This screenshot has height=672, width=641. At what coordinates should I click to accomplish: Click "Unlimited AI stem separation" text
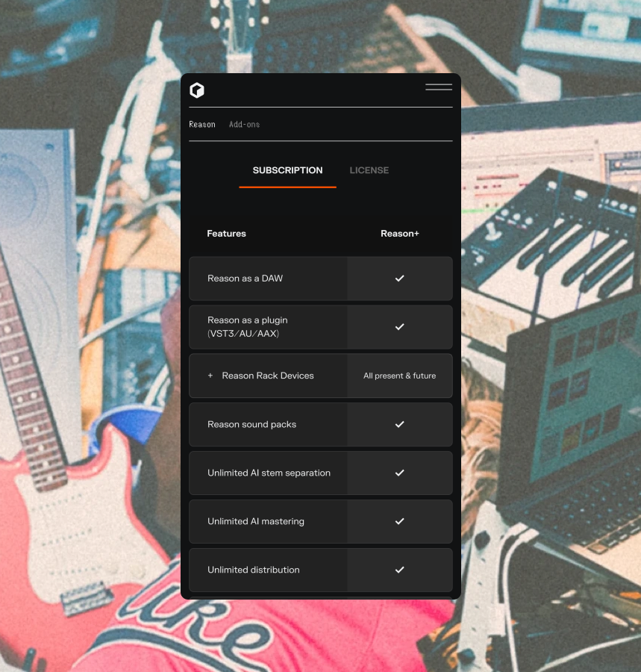point(269,473)
